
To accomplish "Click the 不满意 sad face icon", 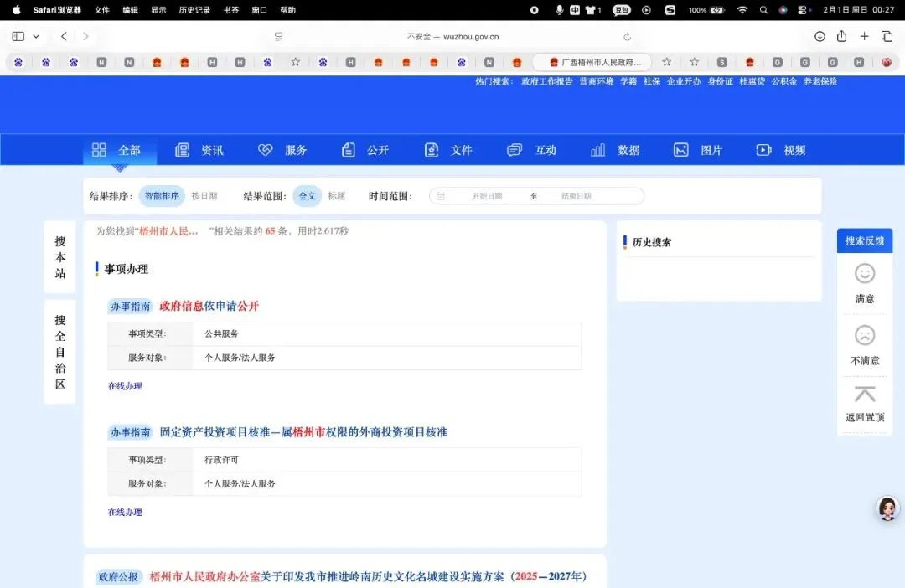I will [x=865, y=335].
